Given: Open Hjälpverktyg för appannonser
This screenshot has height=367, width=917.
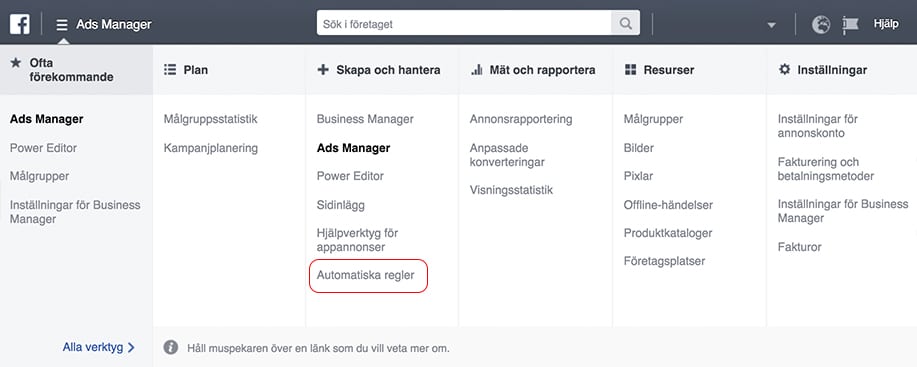Looking at the screenshot, I should (x=357, y=240).
